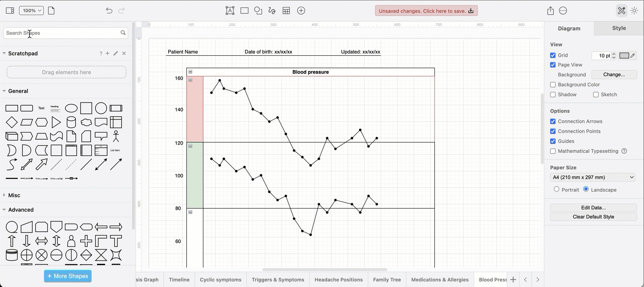644x287 pixels.
Task: Toggle light mode with the sun icon
Action: point(634,10)
